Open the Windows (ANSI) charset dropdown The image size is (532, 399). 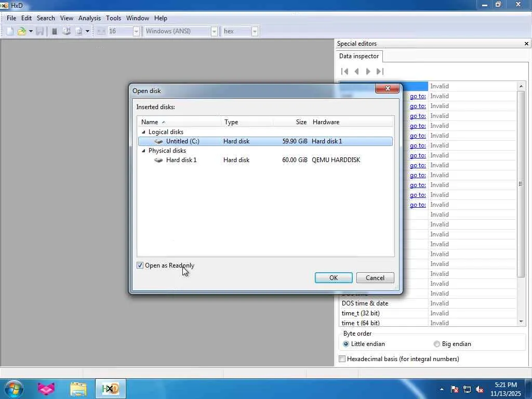pyautogui.click(x=214, y=31)
